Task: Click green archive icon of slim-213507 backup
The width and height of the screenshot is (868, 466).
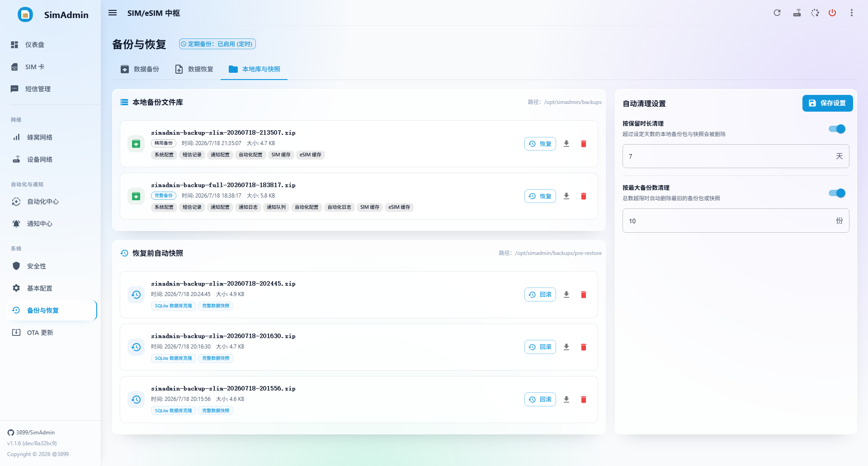Action: tap(136, 144)
